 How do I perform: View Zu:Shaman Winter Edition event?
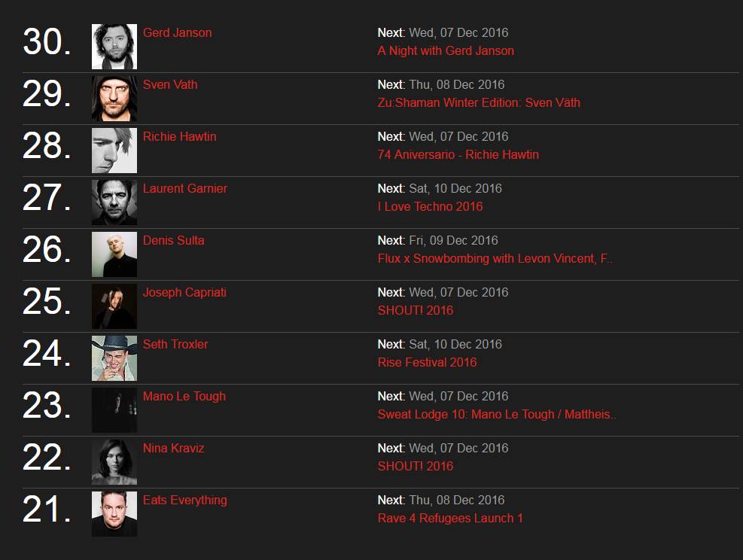pyautogui.click(x=479, y=103)
